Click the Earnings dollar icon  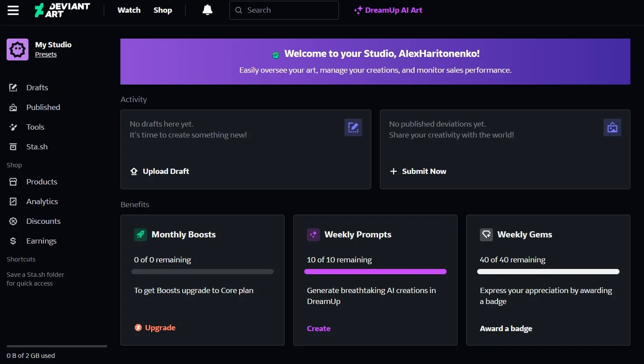click(x=13, y=241)
